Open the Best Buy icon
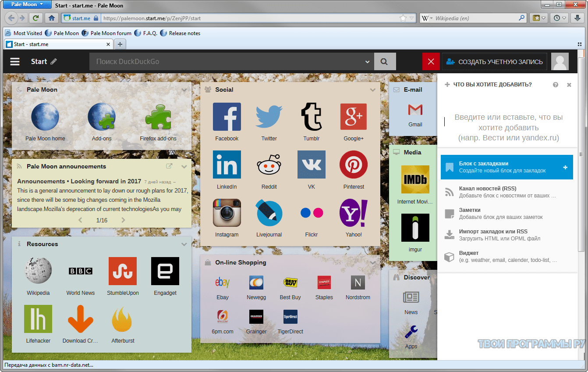588x372 pixels. click(290, 283)
